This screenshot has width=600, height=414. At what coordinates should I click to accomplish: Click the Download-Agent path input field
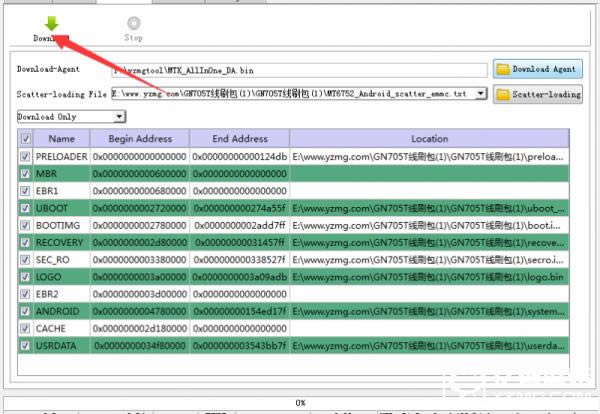[x=300, y=70]
